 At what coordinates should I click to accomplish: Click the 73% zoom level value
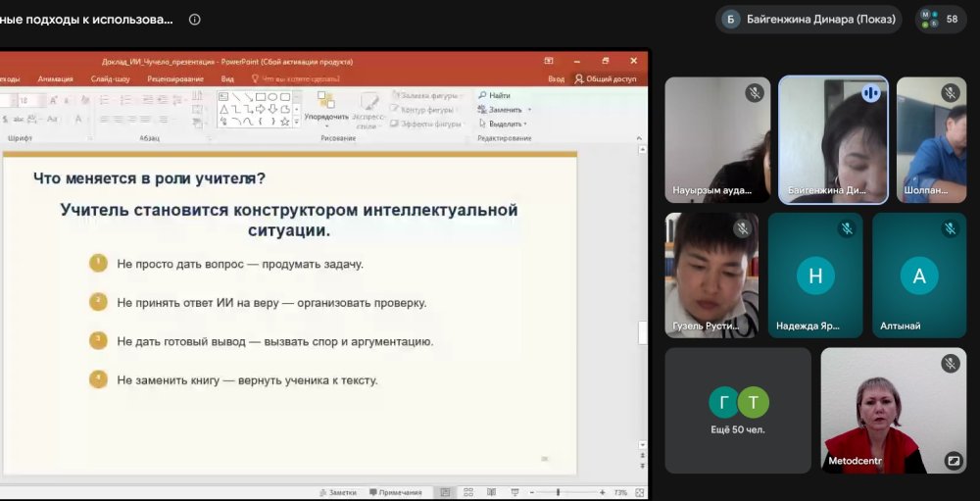tap(620, 493)
